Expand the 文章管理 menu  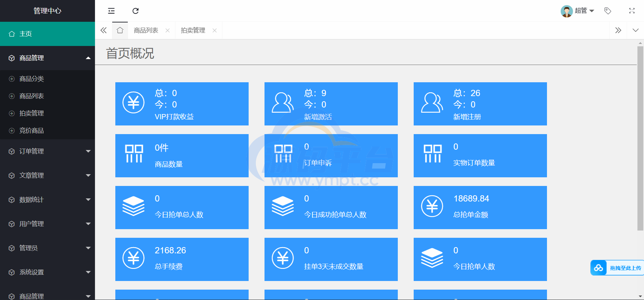tap(47, 176)
